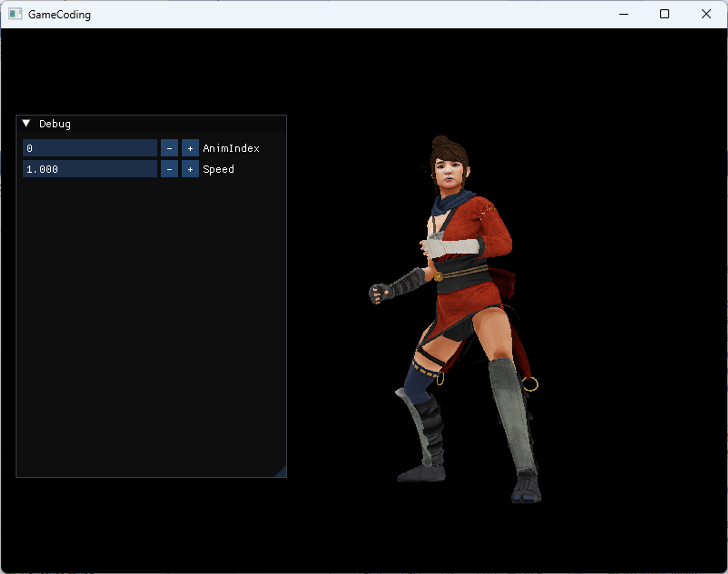Viewport: 728px width, 574px height.
Task: Click the character's face in the viewport
Action: tap(449, 173)
